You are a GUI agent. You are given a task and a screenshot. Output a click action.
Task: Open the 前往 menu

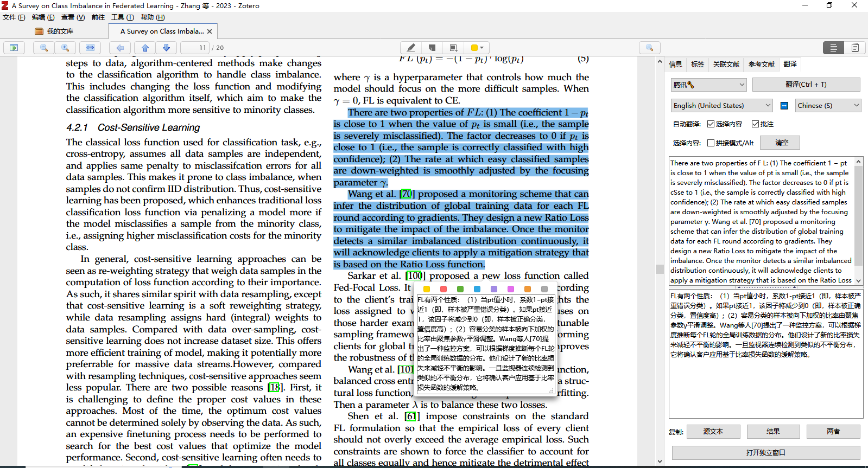(x=98, y=17)
